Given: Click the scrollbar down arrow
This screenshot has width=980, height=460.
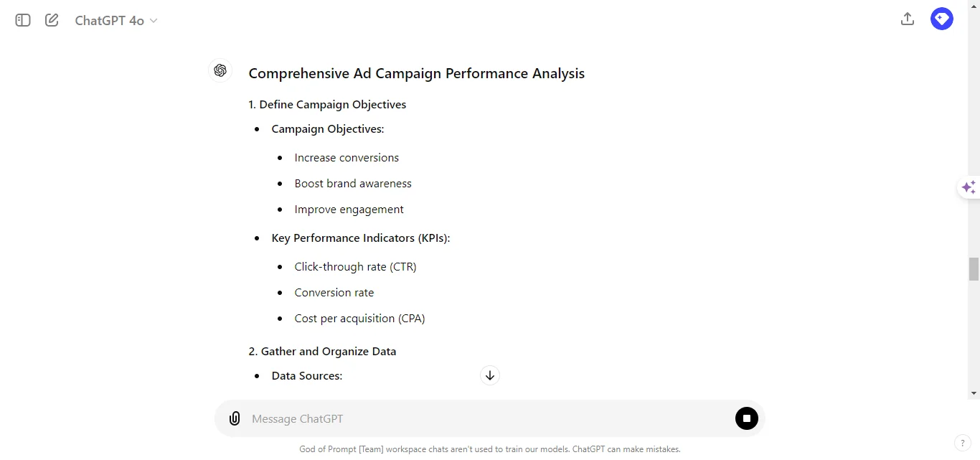Looking at the screenshot, I should point(974,393).
